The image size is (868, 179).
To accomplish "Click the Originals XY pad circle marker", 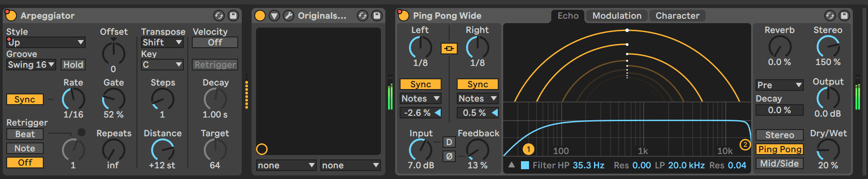I will (x=262, y=149).
